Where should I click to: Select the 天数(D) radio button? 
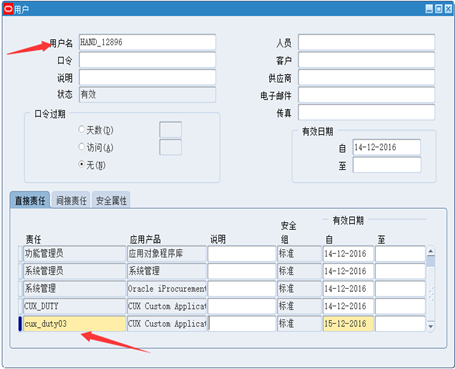(x=81, y=129)
